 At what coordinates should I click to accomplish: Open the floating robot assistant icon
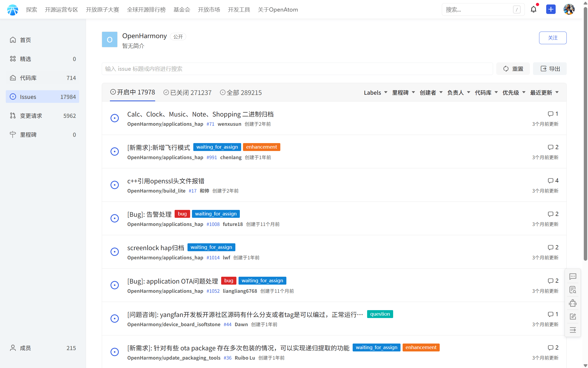[x=573, y=303]
